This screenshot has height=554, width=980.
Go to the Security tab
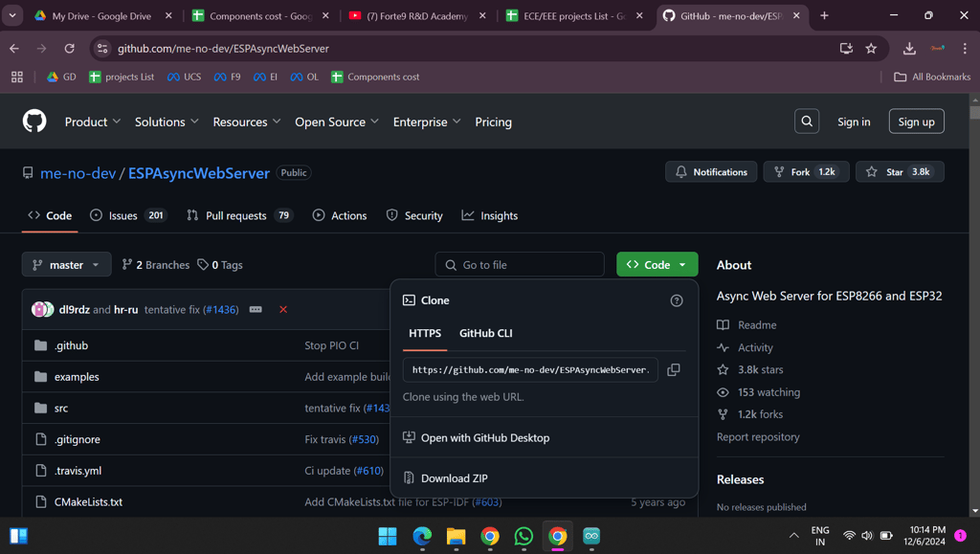[x=414, y=215]
